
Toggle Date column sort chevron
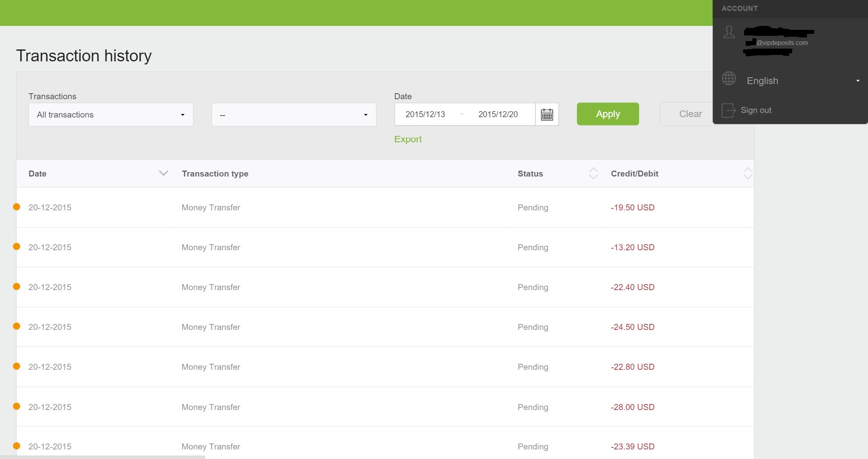(163, 173)
